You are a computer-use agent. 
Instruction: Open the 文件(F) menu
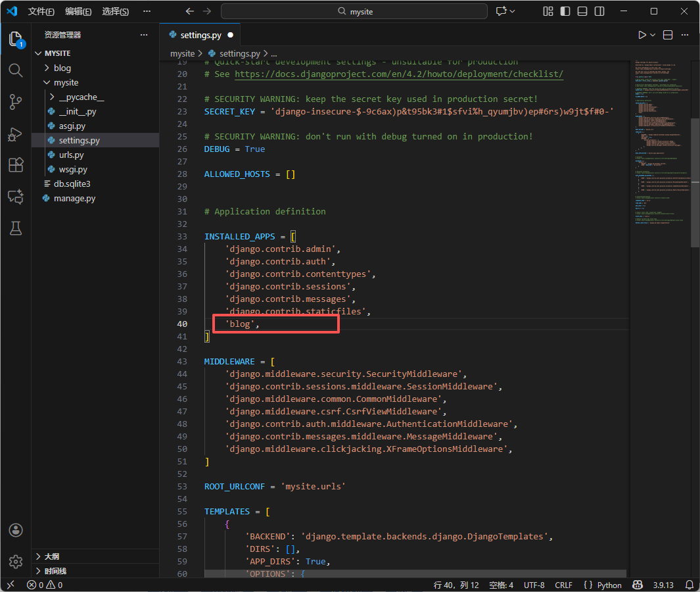pyautogui.click(x=41, y=11)
